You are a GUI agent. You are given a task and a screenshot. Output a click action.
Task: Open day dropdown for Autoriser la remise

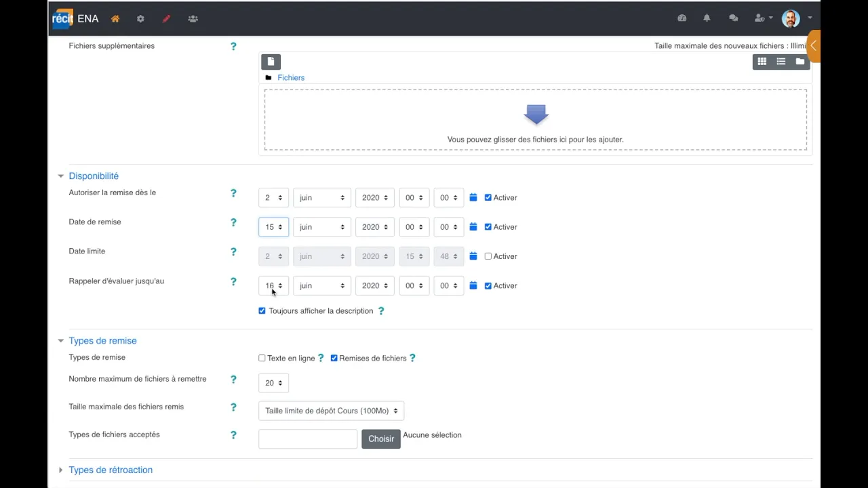[273, 197]
